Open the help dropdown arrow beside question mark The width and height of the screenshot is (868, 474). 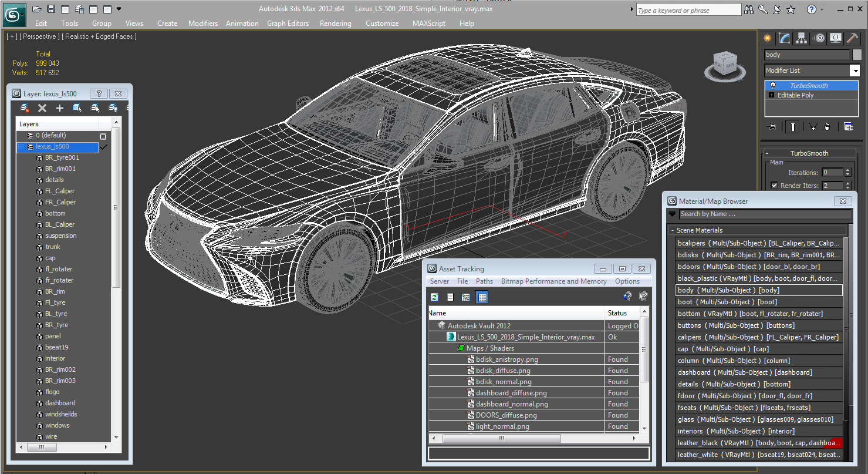coord(822,10)
